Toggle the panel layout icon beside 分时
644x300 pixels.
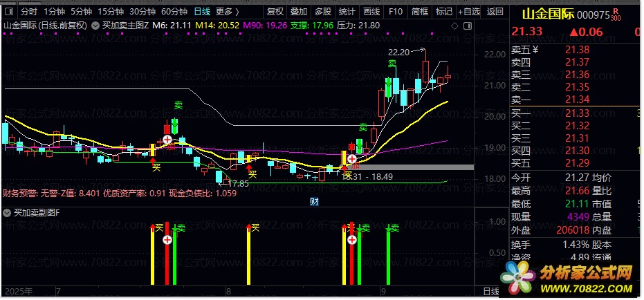coord(9,12)
